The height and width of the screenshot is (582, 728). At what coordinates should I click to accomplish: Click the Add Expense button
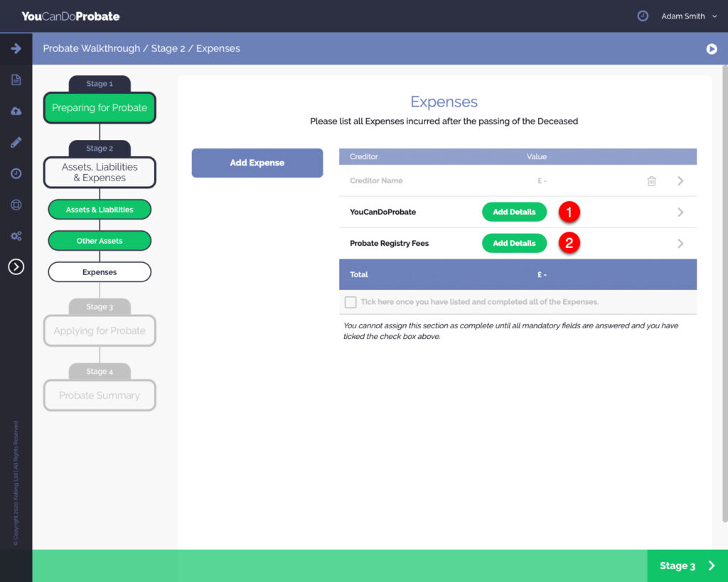(257, 163)
